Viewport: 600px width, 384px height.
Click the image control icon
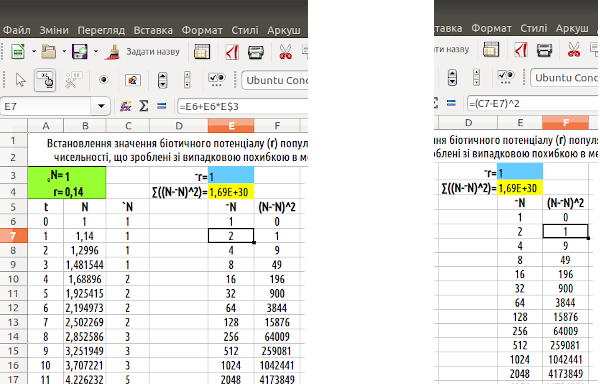click(x=133, y=80)
